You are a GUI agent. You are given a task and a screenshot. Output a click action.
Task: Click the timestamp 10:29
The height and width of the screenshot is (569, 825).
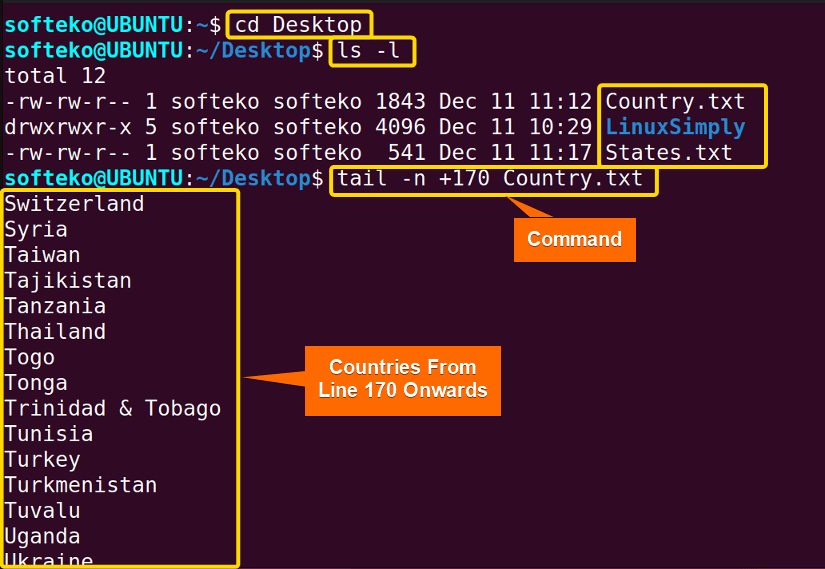click(560, 127)
